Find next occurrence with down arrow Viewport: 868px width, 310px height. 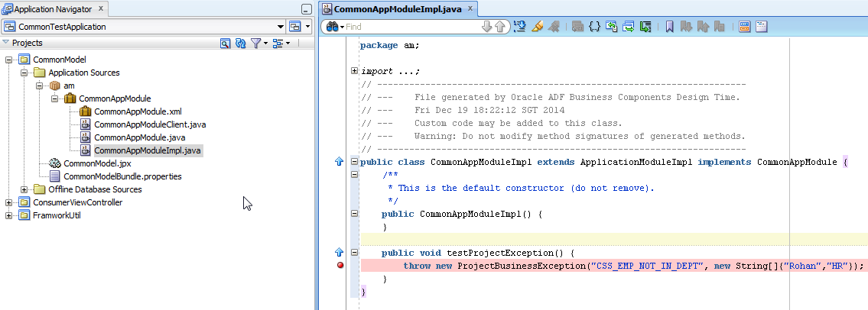pos(487,27)
